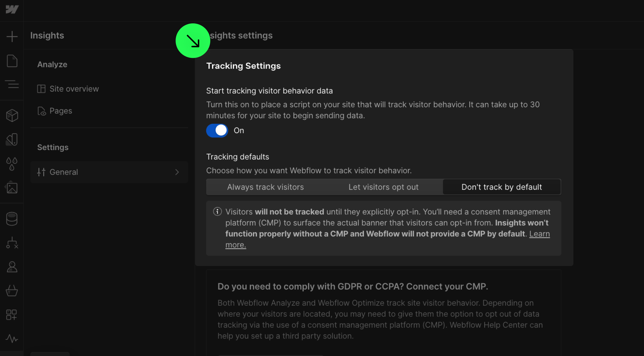
Task: Click the Tracking defaults label
Action: pos(237,157)
